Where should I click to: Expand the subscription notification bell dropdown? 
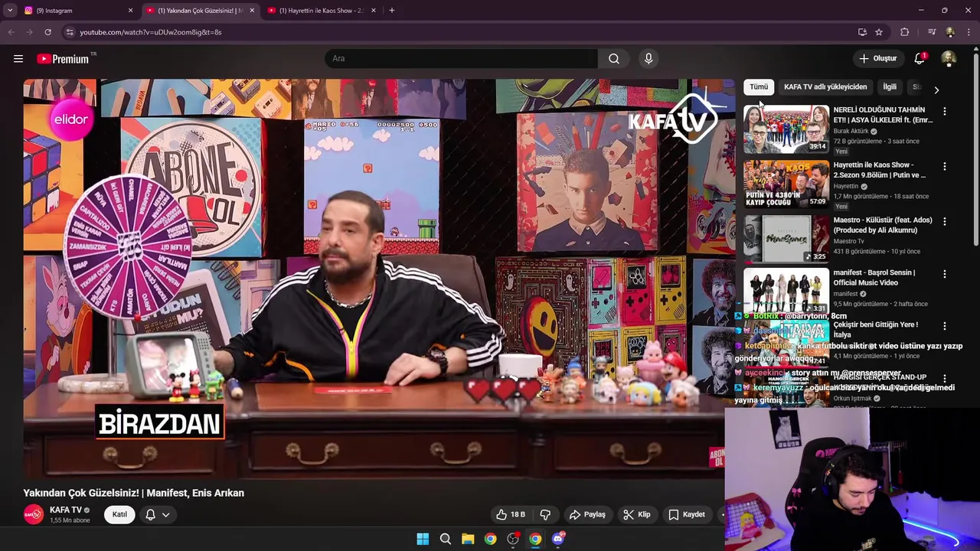[157, 514]
